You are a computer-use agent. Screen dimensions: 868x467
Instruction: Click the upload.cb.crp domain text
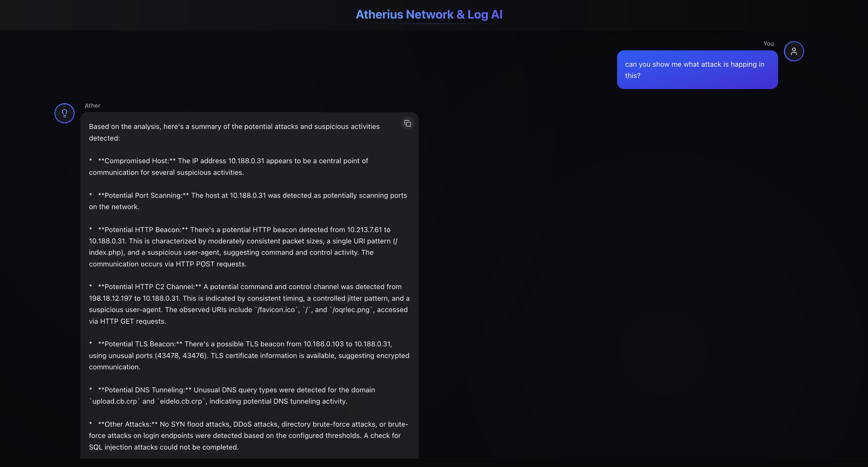(115, 401)
